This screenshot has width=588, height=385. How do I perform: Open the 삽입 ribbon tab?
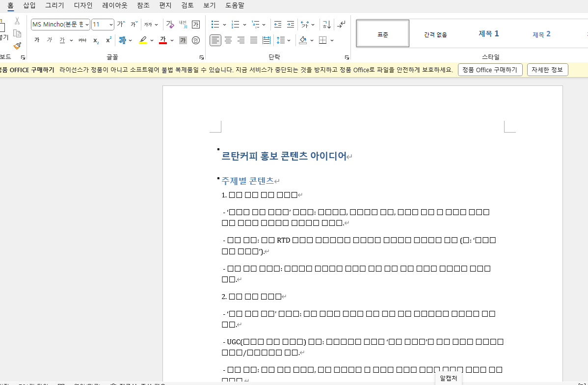tap(29, 5)
